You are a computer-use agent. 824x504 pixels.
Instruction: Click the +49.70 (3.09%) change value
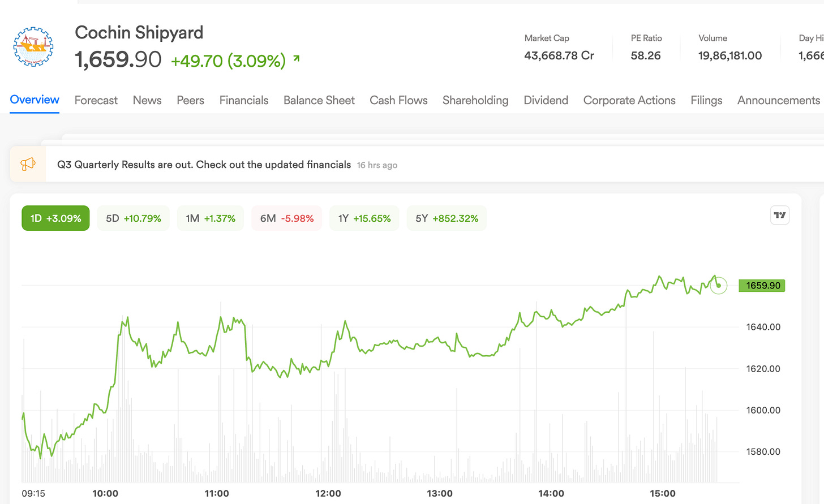pos(228,61)
